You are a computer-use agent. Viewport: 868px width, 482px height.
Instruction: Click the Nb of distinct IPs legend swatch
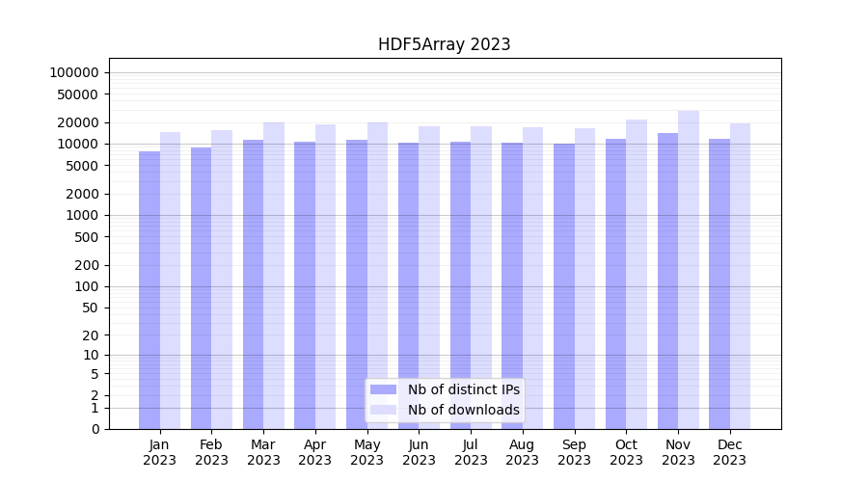click(383, 389)
